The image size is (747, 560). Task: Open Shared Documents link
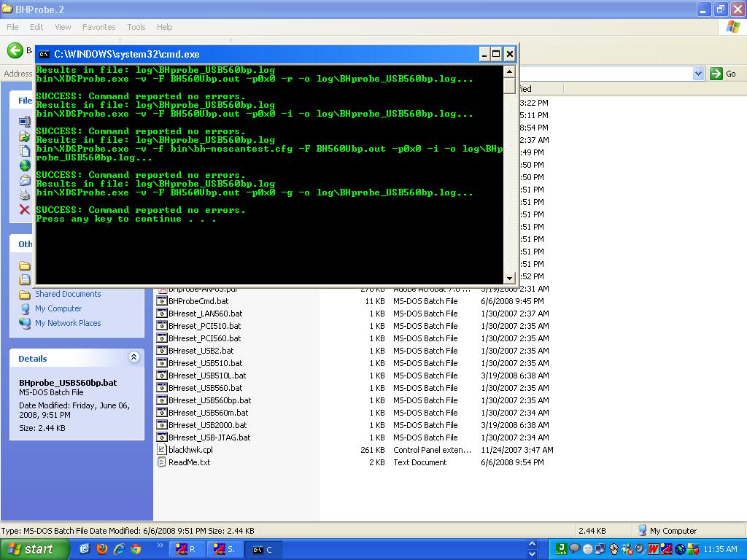(68, 295)
